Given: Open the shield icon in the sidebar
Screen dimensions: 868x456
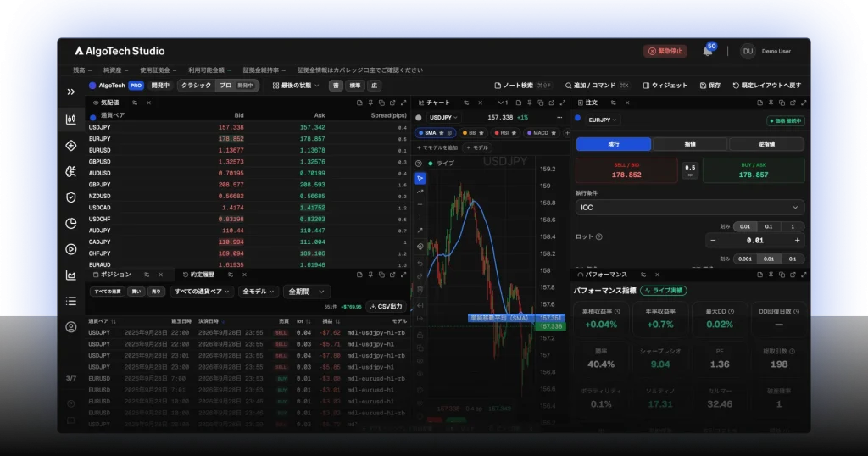Looking at the screenshot, I should [71, 197].
